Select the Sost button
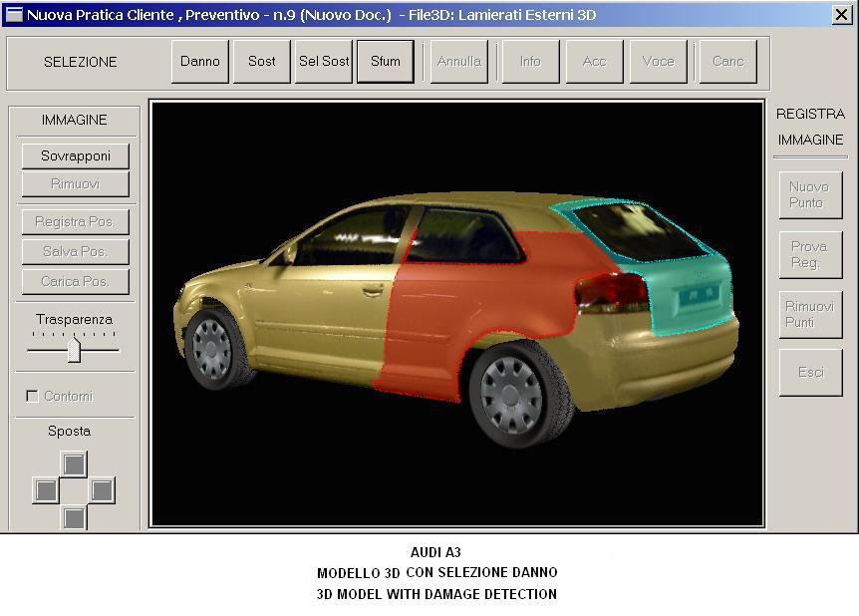This screenshot has width=859, height=616. [x=261, y=62]
